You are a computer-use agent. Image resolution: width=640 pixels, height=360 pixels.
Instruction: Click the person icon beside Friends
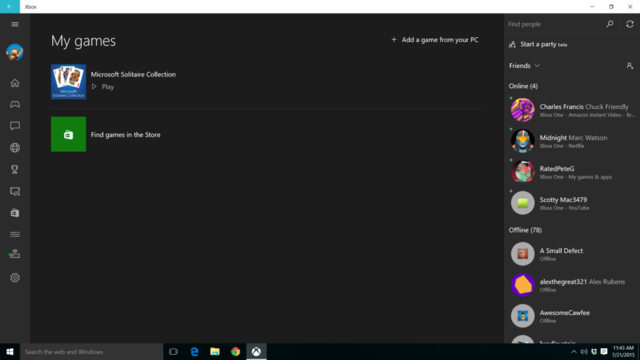(629, 66)
